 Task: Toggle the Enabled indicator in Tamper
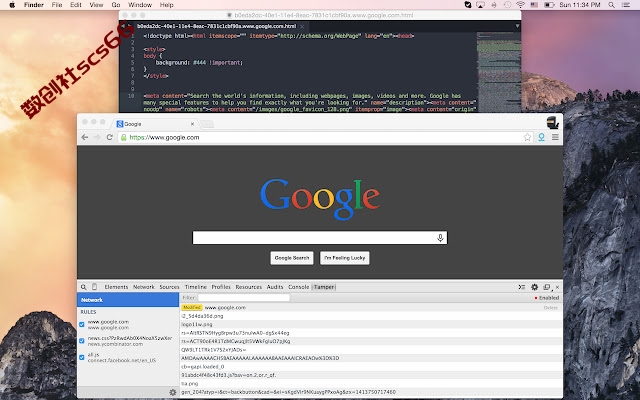[547, 298]
